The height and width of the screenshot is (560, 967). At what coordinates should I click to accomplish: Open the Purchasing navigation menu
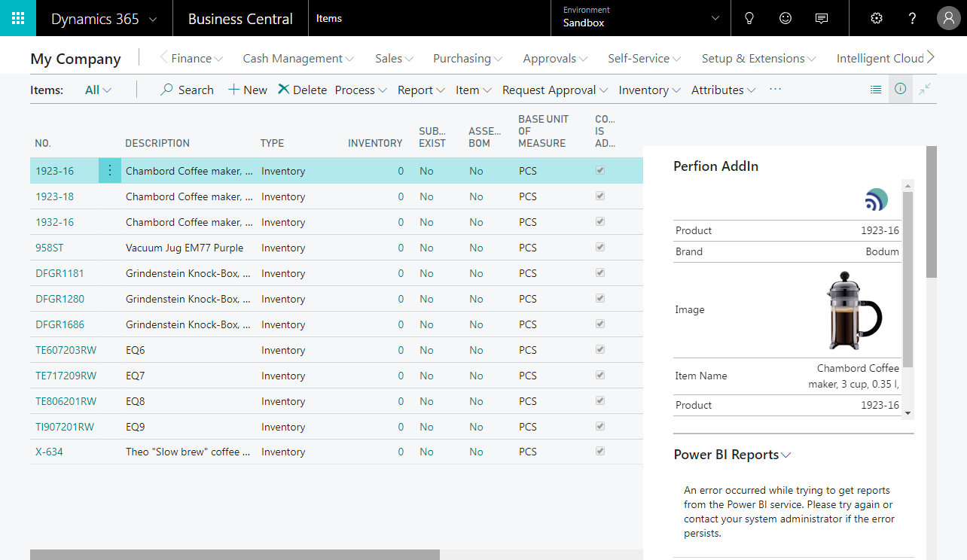468,58
